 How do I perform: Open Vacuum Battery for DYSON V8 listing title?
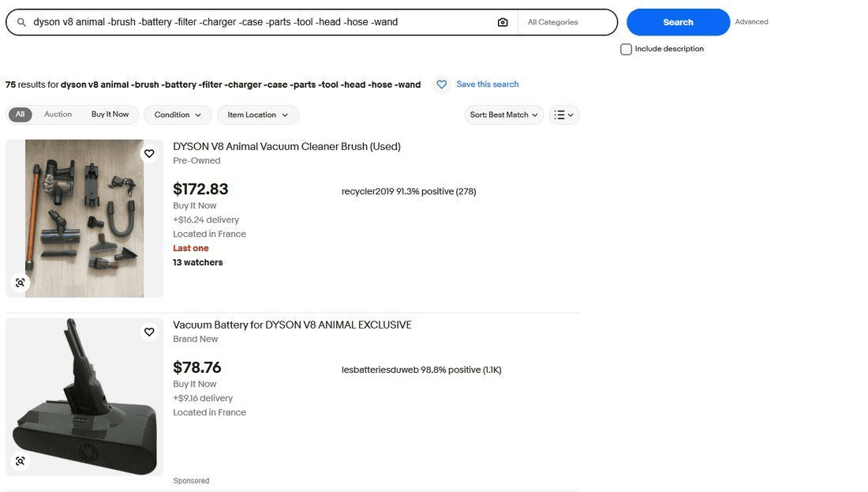coord(292,325)
